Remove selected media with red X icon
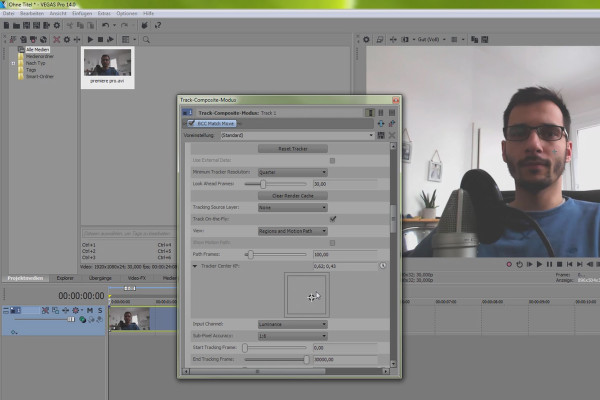 pos(57,39)
